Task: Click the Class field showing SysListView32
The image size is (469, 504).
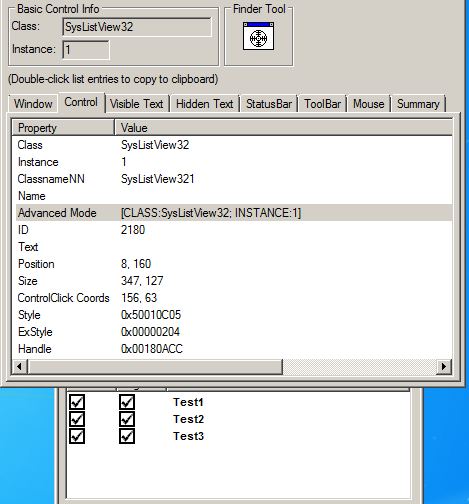Action: point(137,27)
